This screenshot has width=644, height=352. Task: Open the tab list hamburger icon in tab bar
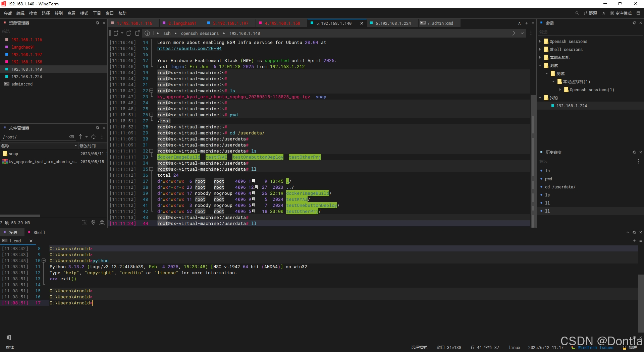coord(533,23)
